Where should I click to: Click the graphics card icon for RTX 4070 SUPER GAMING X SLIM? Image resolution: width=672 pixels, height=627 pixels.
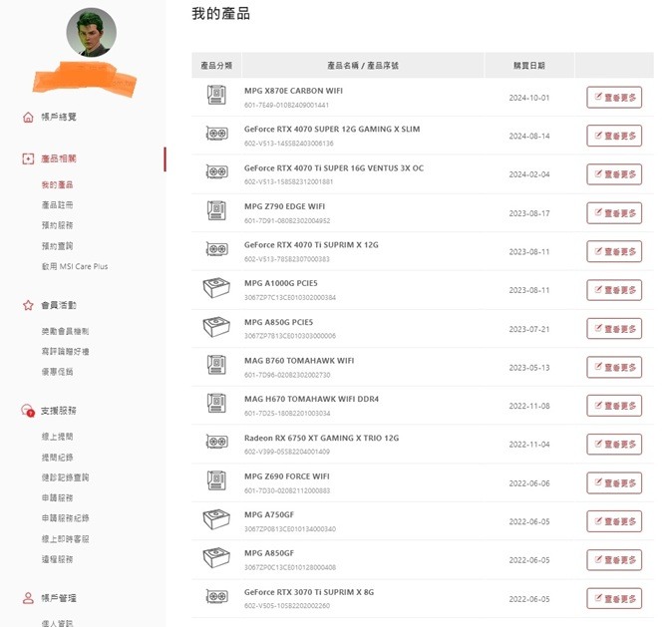pyautogui.click(x=217, y=134)
